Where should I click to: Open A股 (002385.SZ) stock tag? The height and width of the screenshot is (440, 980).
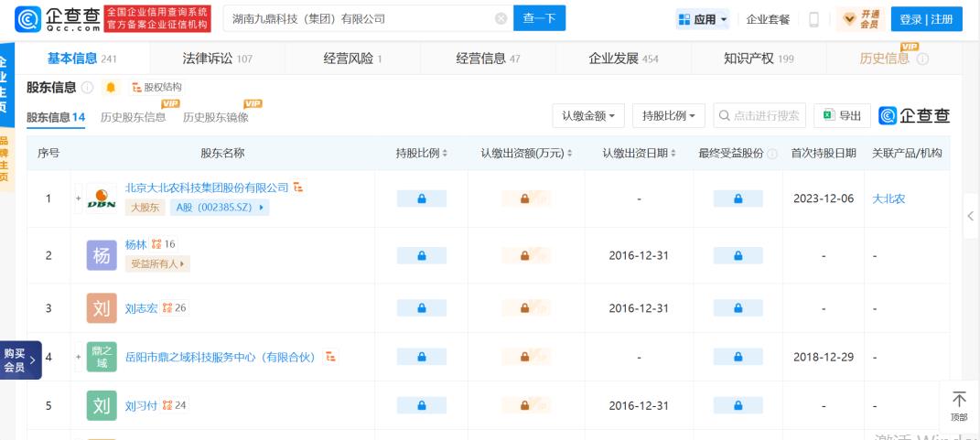pyautogui.click(x=220, y=208)
